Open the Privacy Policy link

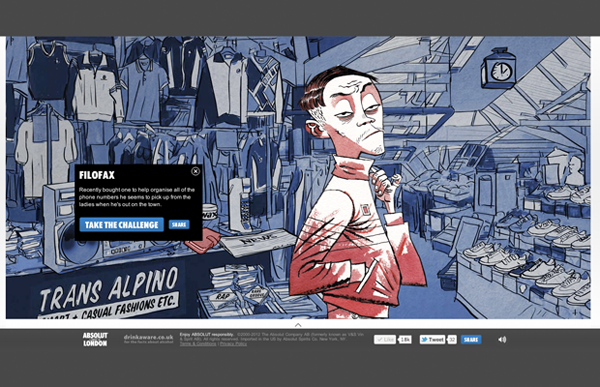(233, 344)
